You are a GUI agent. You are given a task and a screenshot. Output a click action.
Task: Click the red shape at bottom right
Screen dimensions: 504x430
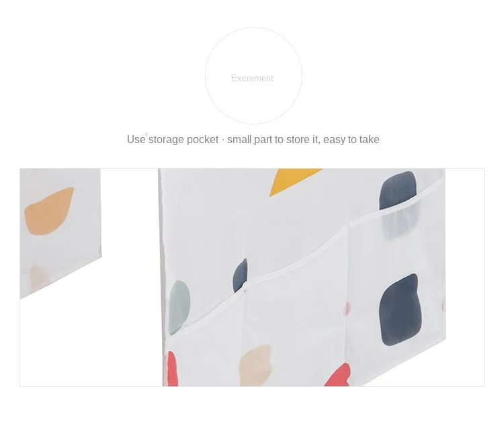[x=337, y=375]
